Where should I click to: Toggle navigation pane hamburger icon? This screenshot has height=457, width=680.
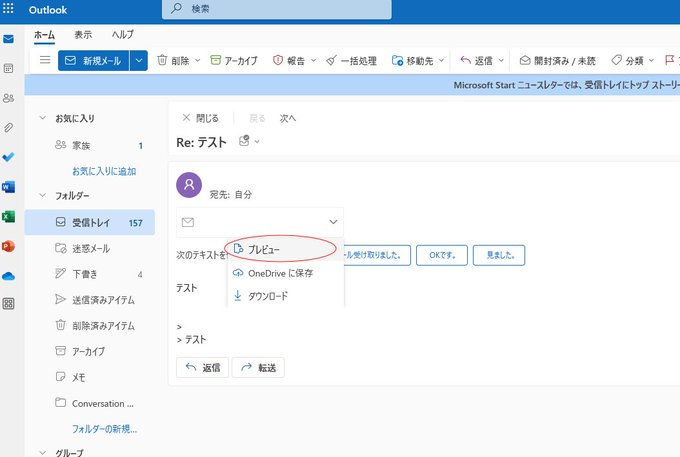pos(45,60)
